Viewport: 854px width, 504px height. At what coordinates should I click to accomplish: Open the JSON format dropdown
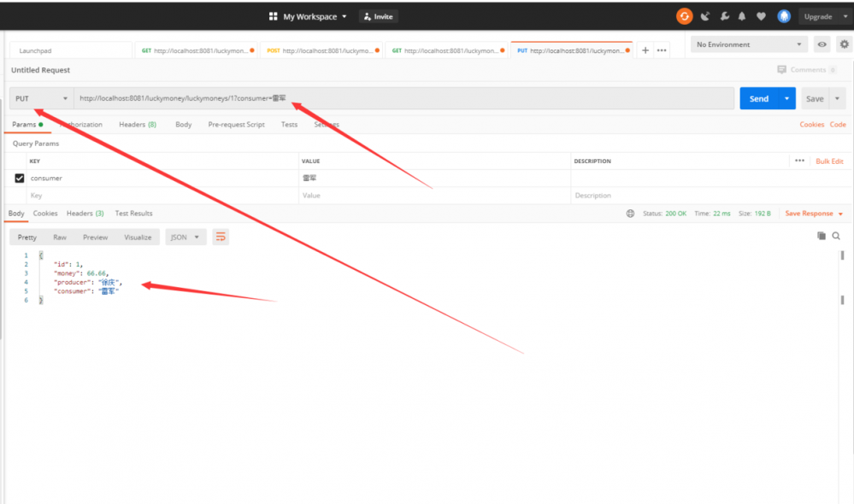coord(186,237)
